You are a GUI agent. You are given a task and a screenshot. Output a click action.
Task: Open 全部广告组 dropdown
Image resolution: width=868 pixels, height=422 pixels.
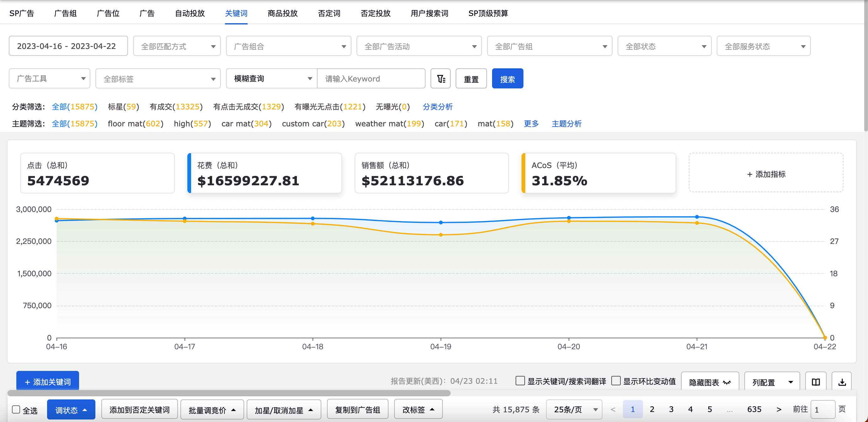click(x=549, y=46)
